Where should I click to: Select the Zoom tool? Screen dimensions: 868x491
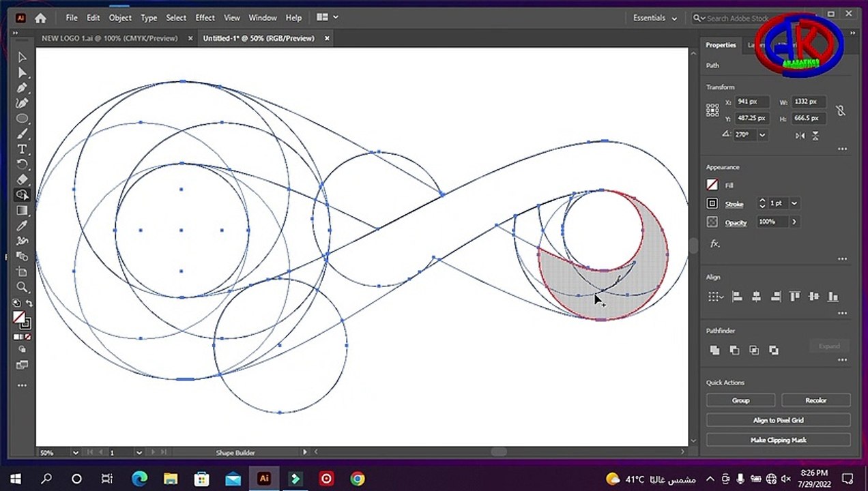22,287
